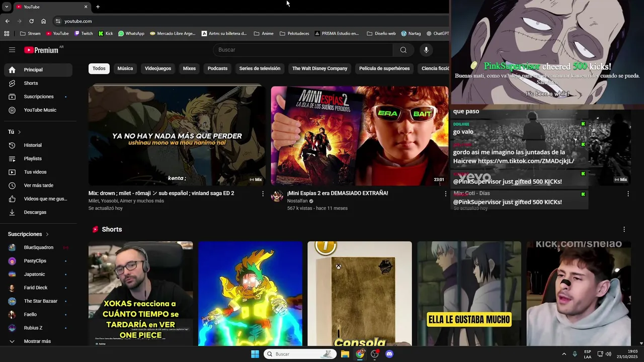Click the taskbar volume icon
The height and width of the screenshot is (362, 644).
608,354
